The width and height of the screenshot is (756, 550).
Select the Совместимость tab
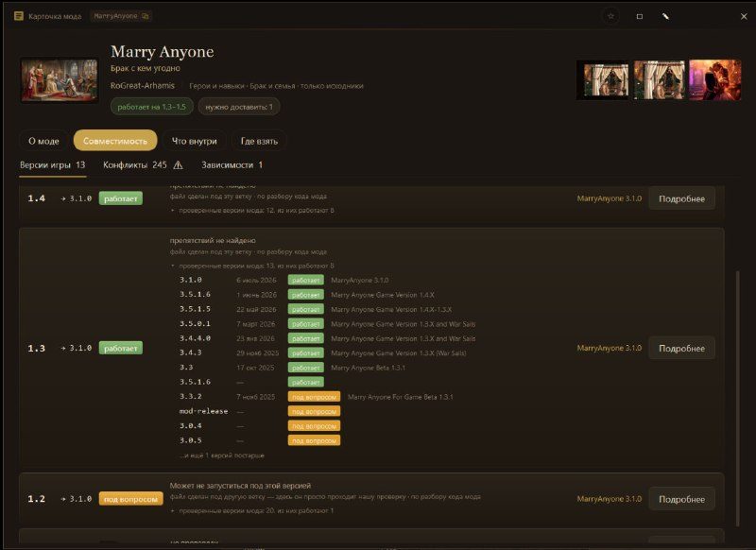[115, 141]
